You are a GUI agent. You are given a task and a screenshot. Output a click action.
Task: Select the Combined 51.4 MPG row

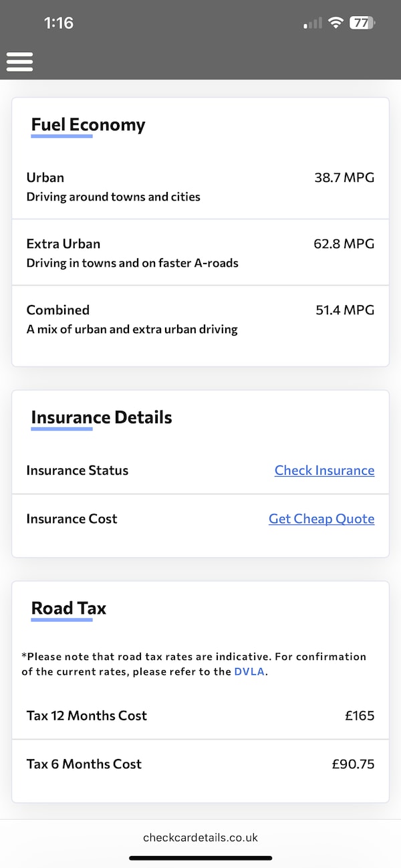(200, 318)
